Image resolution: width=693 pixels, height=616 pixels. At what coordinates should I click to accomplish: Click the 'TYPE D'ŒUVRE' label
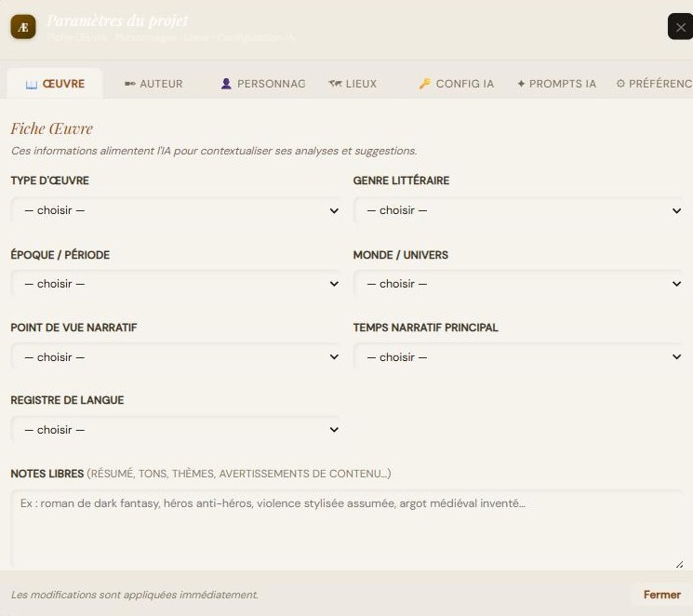50,181
